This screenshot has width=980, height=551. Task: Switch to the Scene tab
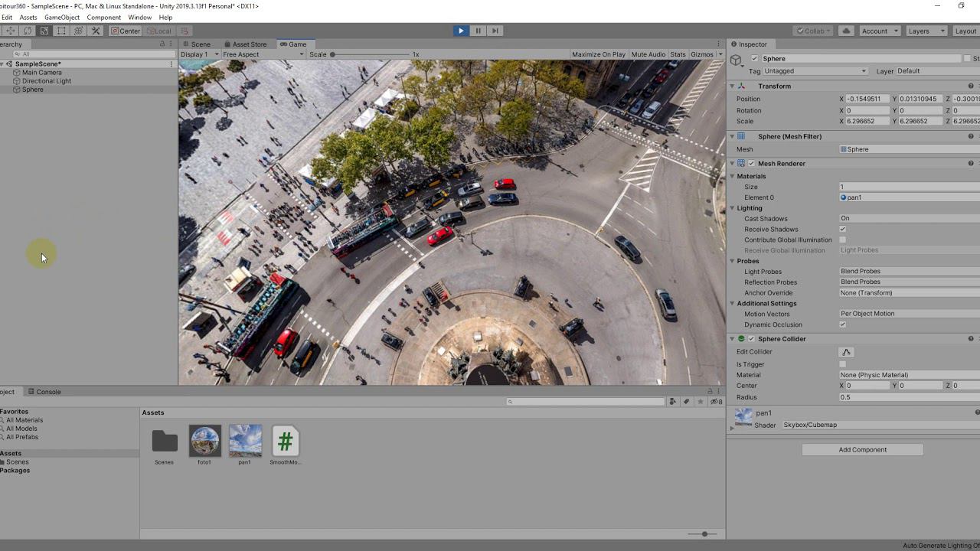tap(200, 44)
